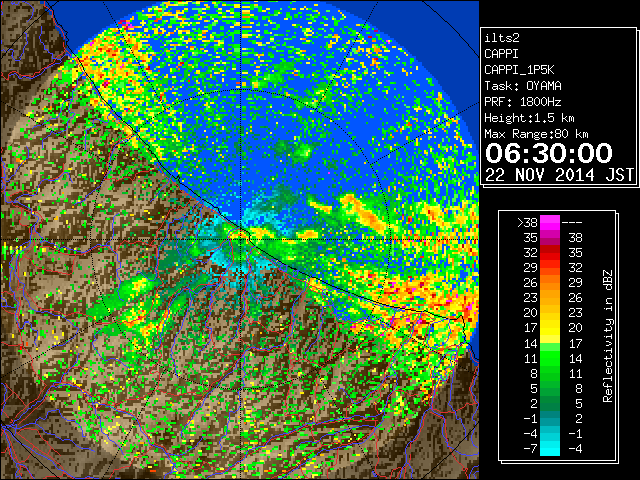The width and height of the screenshot is (640, 480).
Task: Click the cyan -7 dBZ color swatch
Action: tap(550, 449)
